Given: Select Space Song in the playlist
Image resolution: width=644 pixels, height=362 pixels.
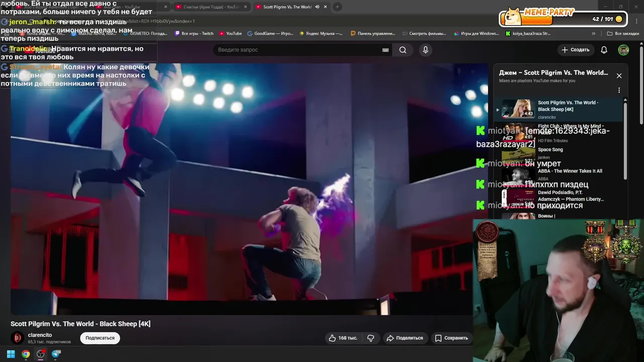Looking at the screenshot, I should pyautogui.click(x=558, y=153).
